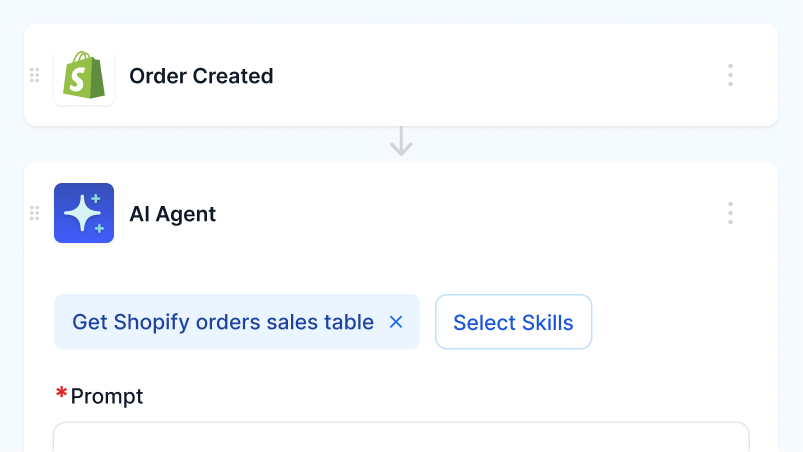Open the AI Agent three-dot menu
Viewport: 803px width, 452px height.
coord(731,213)
